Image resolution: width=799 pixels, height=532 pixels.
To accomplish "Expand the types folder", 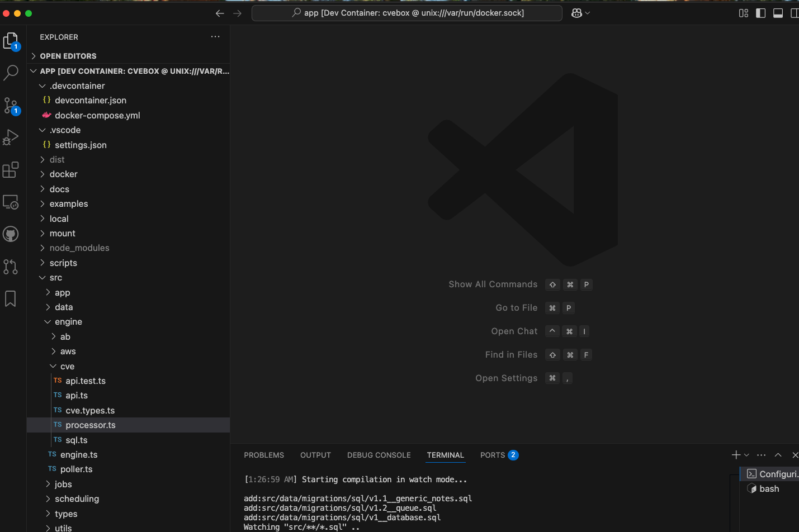I will 129,514.
